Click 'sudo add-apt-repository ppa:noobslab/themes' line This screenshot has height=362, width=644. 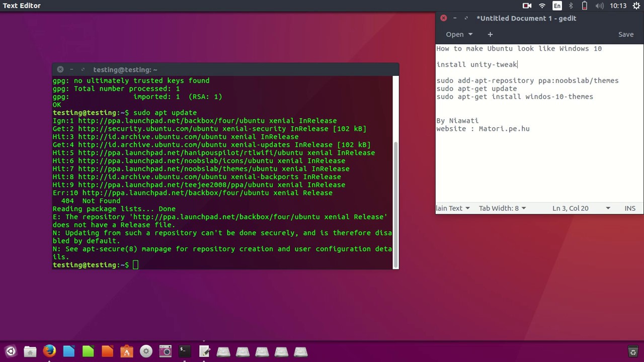tap(527, 80)
